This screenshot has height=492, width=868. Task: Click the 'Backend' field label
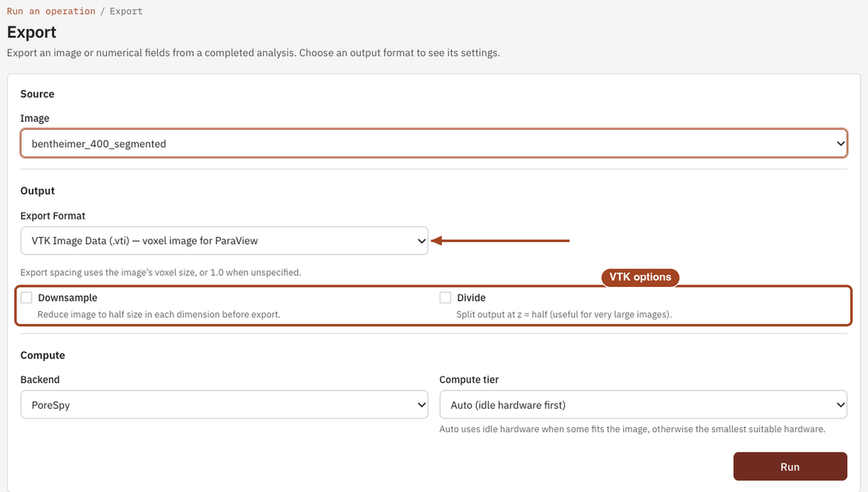[40, 380]
